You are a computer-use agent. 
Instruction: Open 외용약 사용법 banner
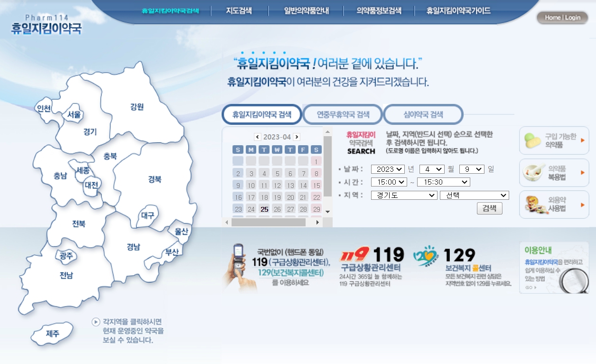(x=554, y=205)
